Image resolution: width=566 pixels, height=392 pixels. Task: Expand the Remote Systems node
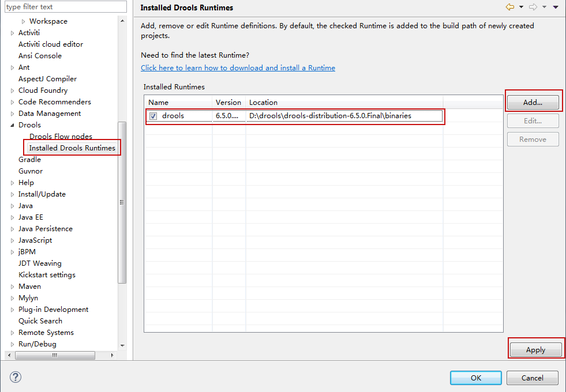(13, 333)
